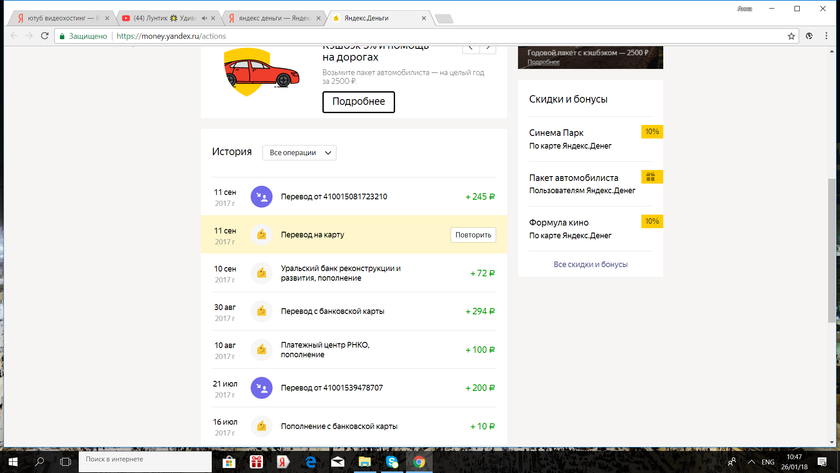Click the purple transfer icon for 11 сен
This screenshot has width=840, height=473.
(261, 197)
